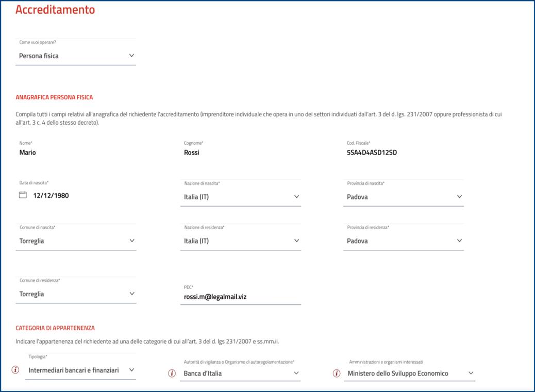The width and height of the screenshot is (535, 392).
Task: Expand Comune di nascita dropdown
Action: coord(76,241)
